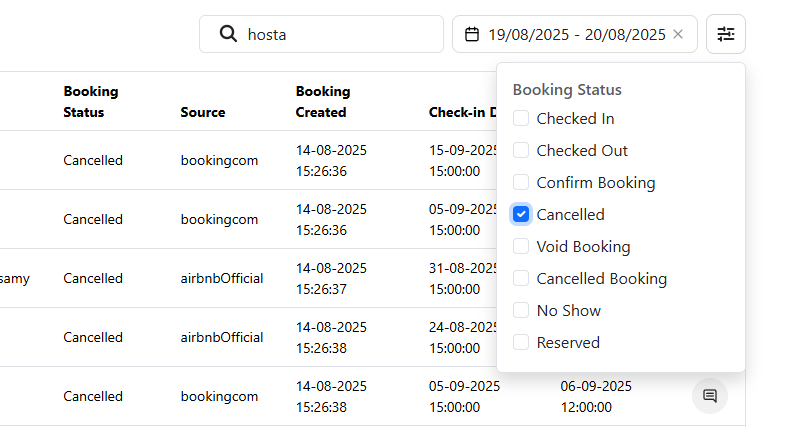Enable the Checked In status checkbox
The image size is (802, 427).
(521, 119)
